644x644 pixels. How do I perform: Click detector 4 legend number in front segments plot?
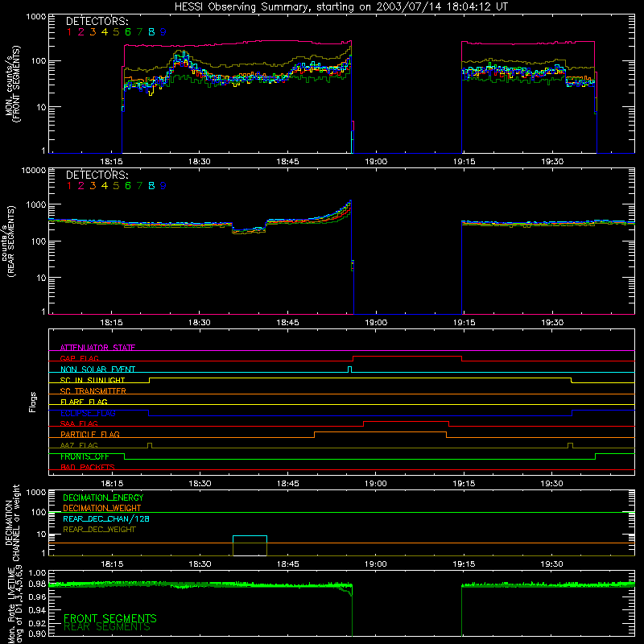[x=105, y=32]
